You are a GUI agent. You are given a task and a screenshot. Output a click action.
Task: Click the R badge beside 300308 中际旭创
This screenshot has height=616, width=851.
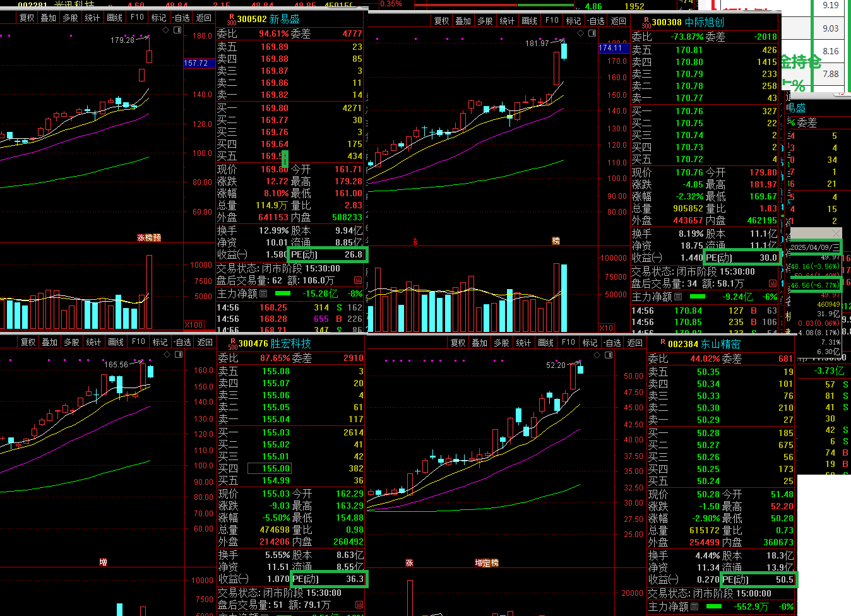pos(646,22)
